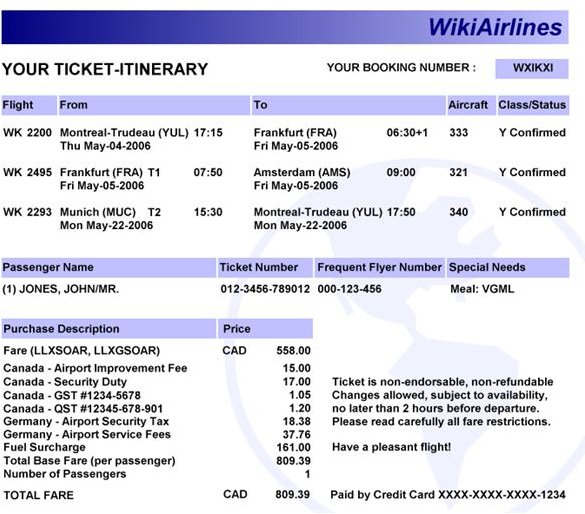Click ticket number 012-3456-789012
Viewport: 585px width, 514px height.
pos(265,289)
